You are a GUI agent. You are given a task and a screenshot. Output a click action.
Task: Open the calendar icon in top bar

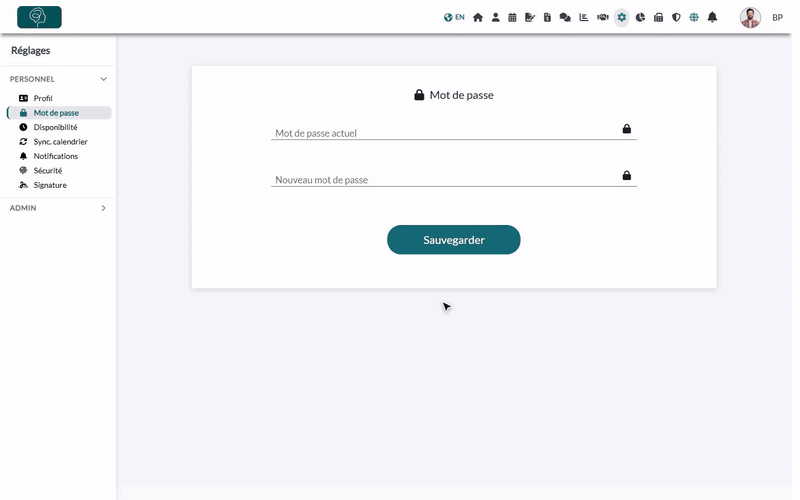(x=512, y=17)
